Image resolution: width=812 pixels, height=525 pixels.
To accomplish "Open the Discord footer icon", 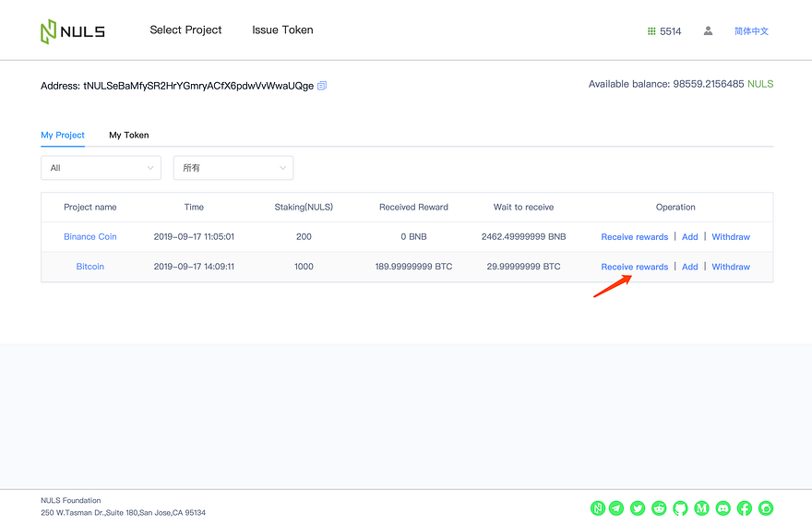I will pyautogui.click(x=722, y=507).
